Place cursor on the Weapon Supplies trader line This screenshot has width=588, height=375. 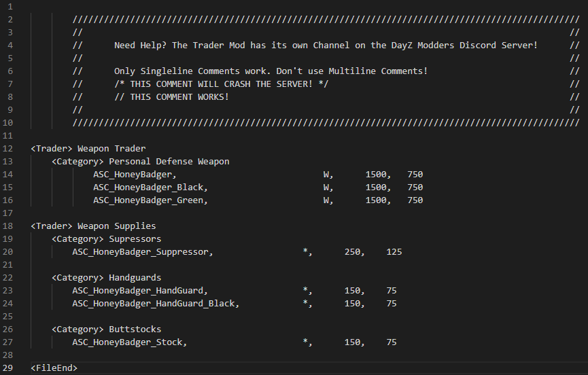tap(92, 226)
